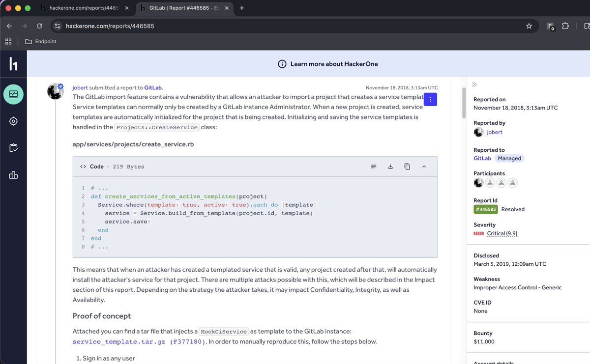Image resolution: width=590 pixels, height=364 pixels.
Task: Click the Resolved status text
Action: click(x=513, y=209)
